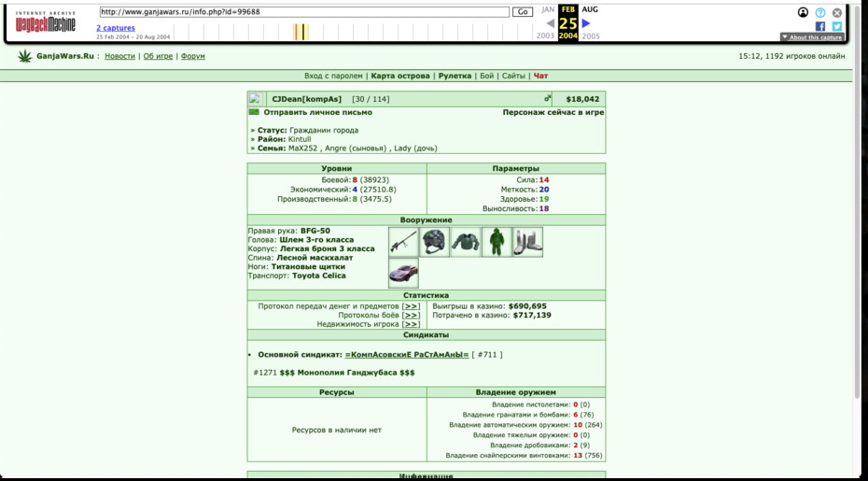Click the BFG-50 sniper rifle image
Image resolution: width=868 pixels, height=481 pixels.
[403, 242]
